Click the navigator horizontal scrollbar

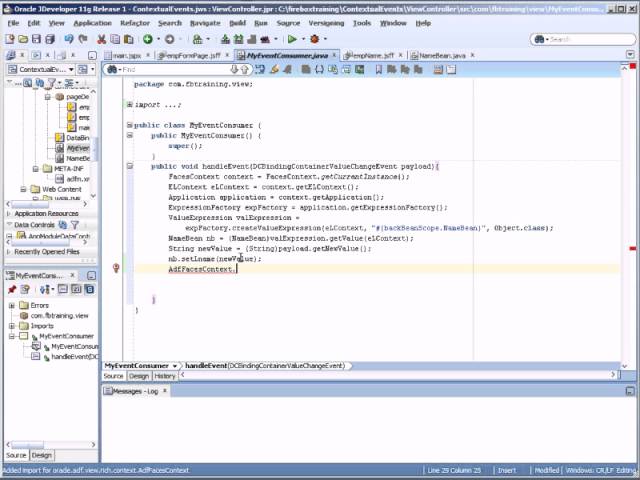pyautogui.click(x=46, y=204)
